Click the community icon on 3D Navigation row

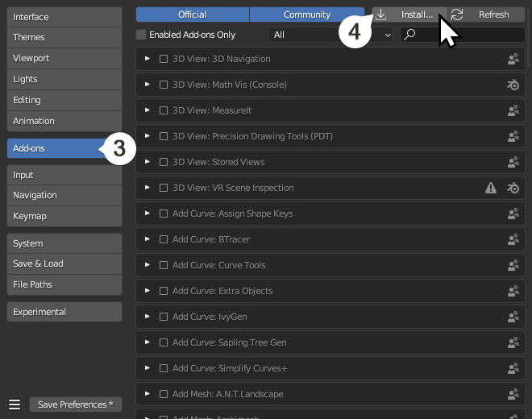pos(513,59)
